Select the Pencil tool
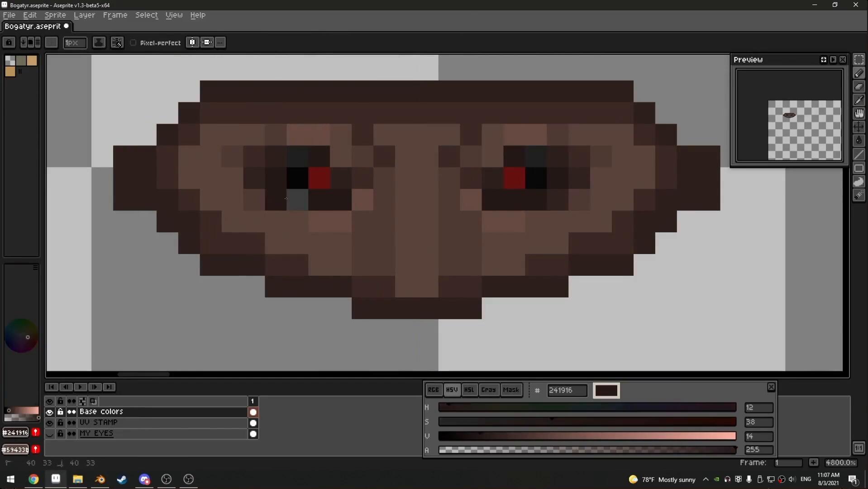Viewport: 868px width, 489px height. pyautogui.click(x=858, y=73)
